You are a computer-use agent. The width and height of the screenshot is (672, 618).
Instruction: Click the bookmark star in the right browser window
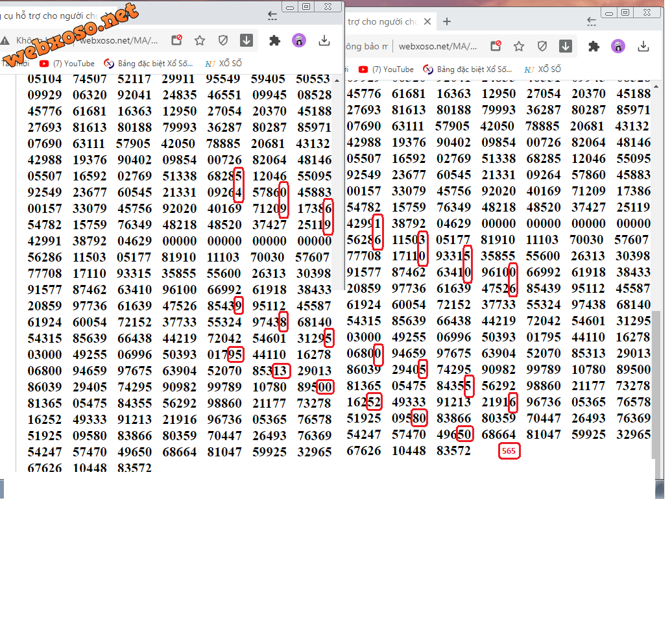tap(519, 46)
